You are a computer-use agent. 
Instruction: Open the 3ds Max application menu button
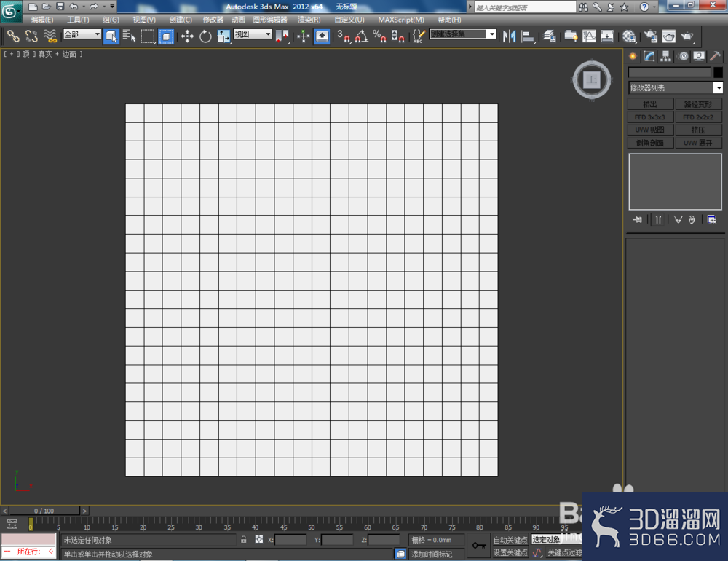[10, 11]
